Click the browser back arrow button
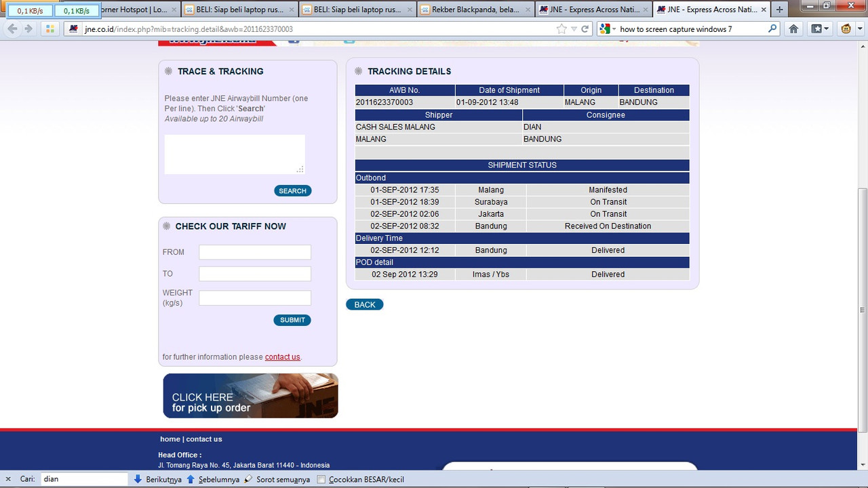 [12, 29]
